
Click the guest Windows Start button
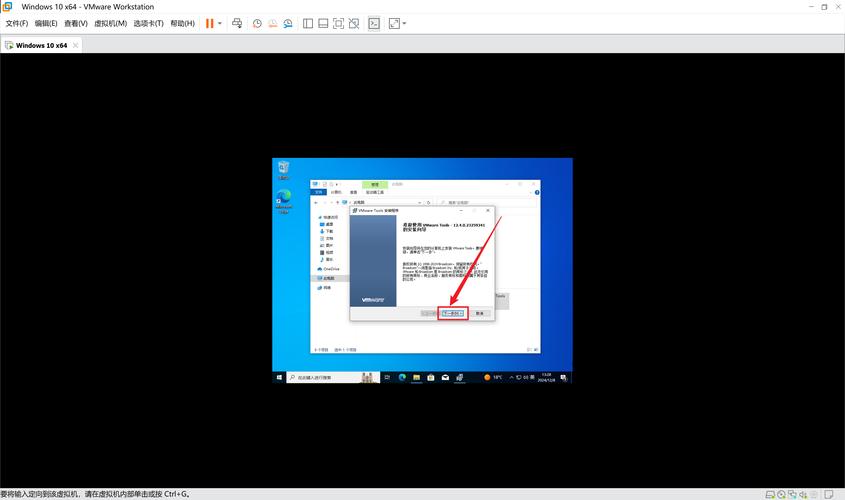pyautogui.click(x=279, y=377)
